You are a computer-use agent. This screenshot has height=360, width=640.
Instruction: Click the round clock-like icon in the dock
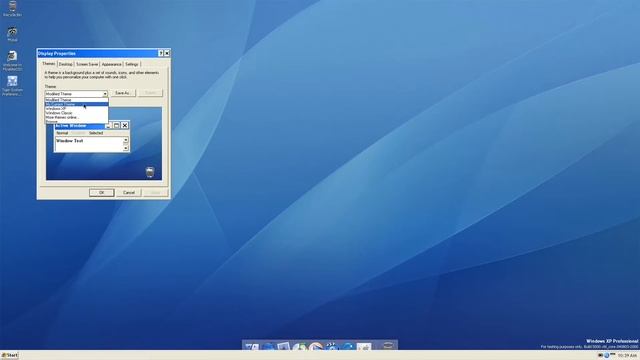tap(315, 347)
